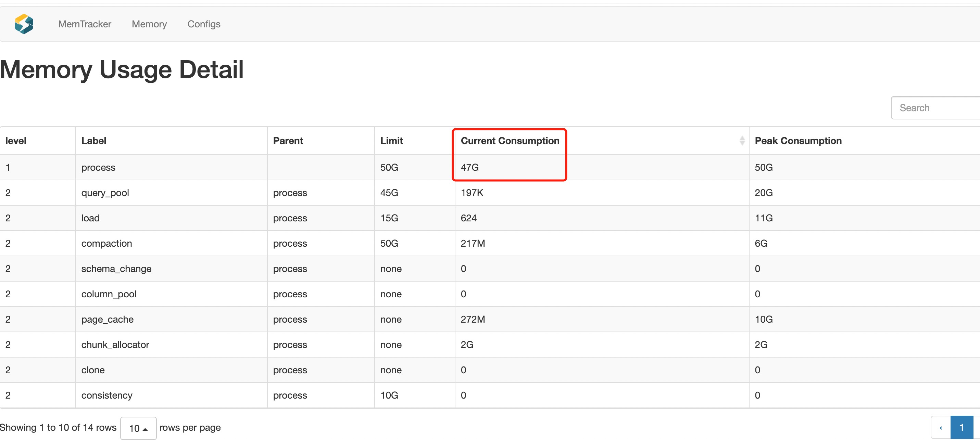Viewport: 980px width, 440px height.
Task: Click the none limit for clone row
Action: point(391,370)
